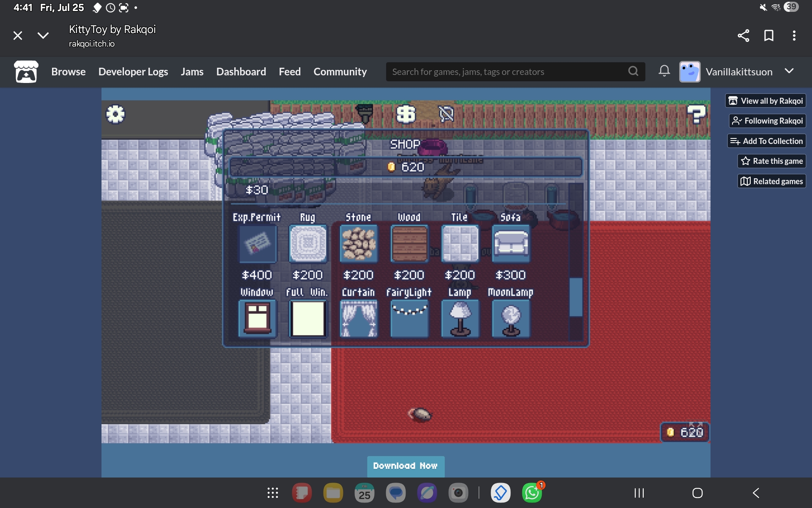The image size is (812, 508).
Task: Close the browser tab with X
Action: [x=18, y=36]
